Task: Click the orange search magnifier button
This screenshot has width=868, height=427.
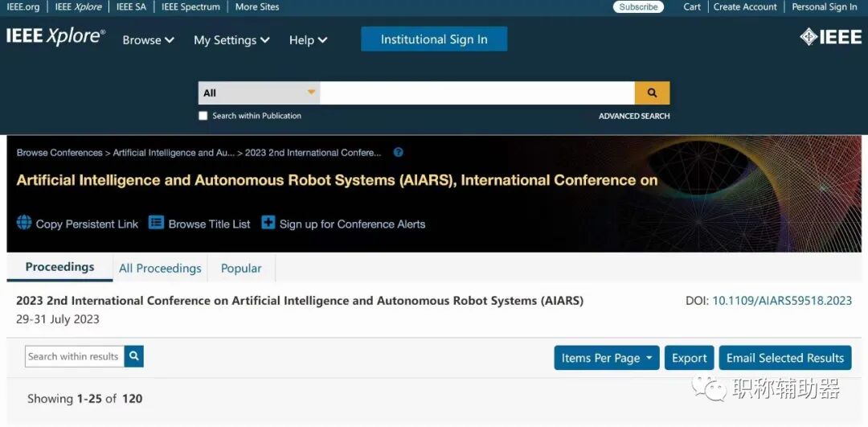Action: point(652,93)
